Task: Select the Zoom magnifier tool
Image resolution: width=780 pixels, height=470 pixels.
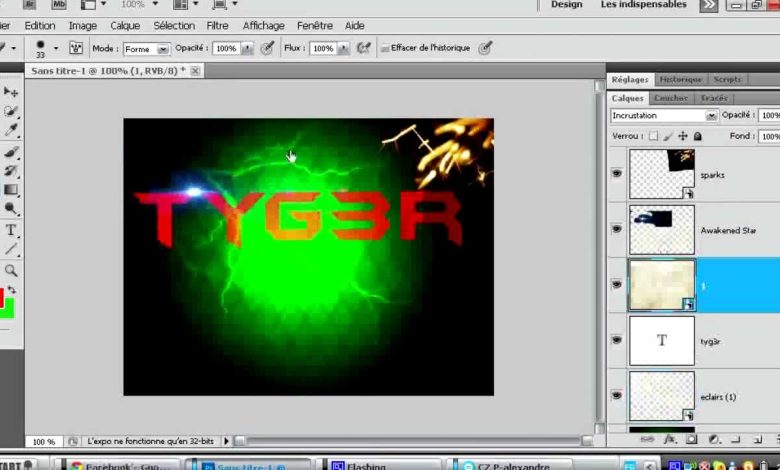Action: click(x=11, y=270)
